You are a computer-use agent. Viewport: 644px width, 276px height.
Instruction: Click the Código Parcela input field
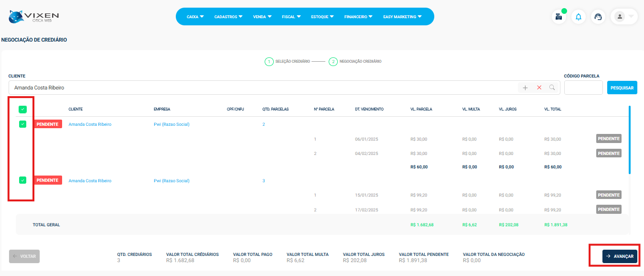583,88
